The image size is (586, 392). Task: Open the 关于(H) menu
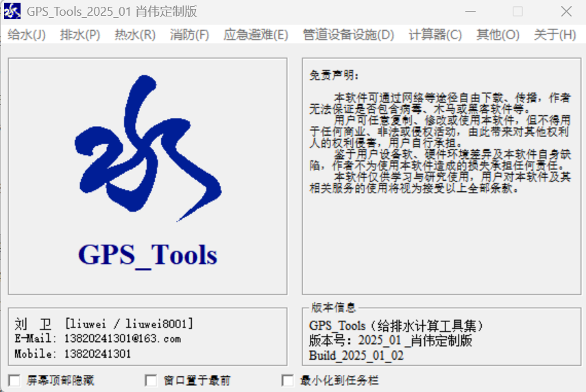coord(554,35)
